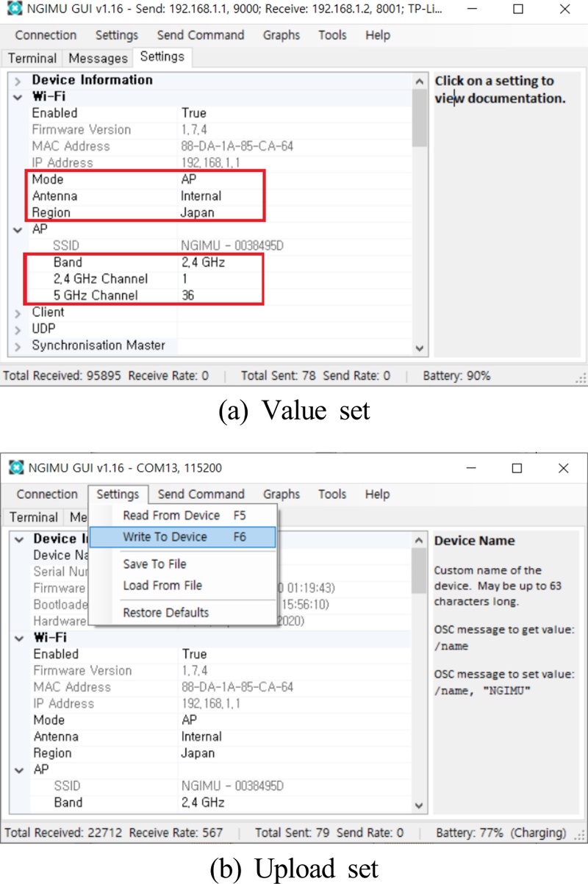Image resolution: width=588 pixels, height=884 pixels.
Task: Select Band value 2,4 GHz in top window
Action: click(202, 262)
